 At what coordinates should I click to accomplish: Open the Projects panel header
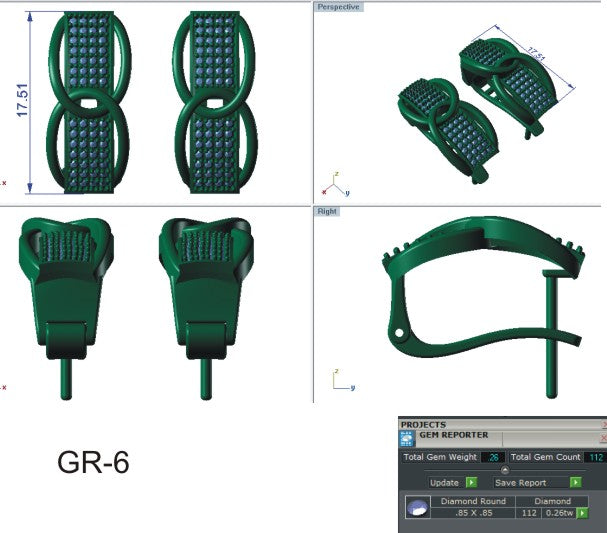[424, 425]
